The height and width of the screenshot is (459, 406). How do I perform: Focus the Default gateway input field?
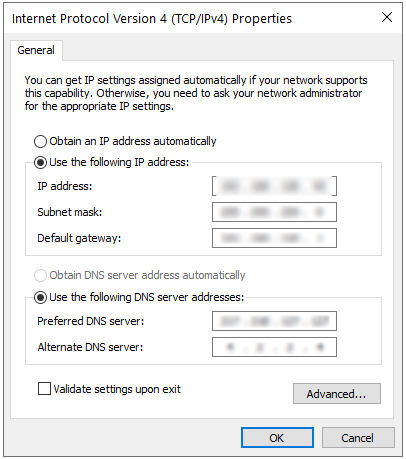274,238
